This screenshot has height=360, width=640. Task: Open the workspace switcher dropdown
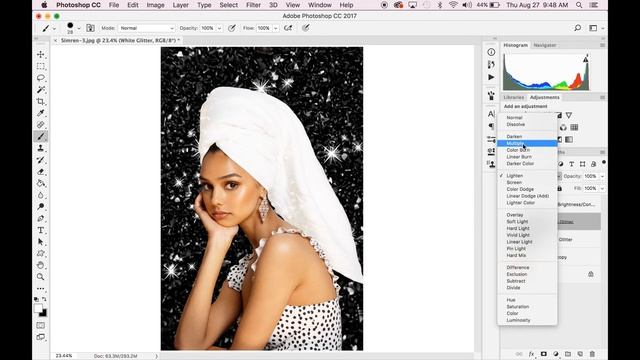click(595, 28)
